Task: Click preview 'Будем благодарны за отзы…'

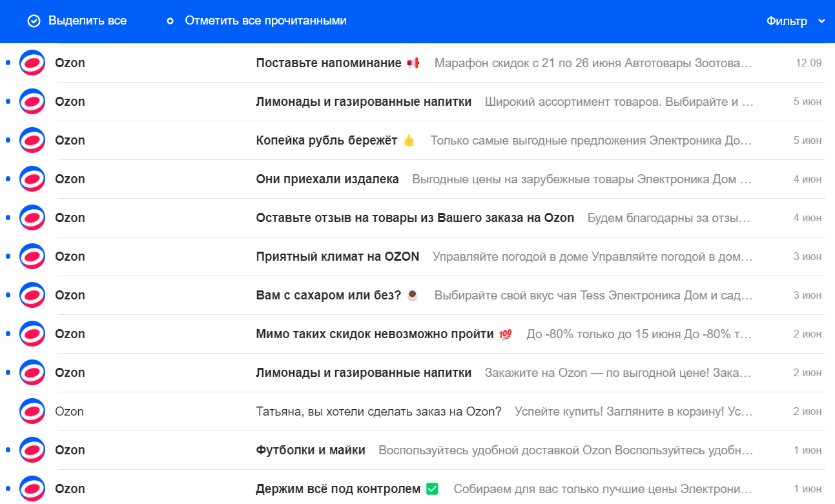Action: tap(669, 217)
